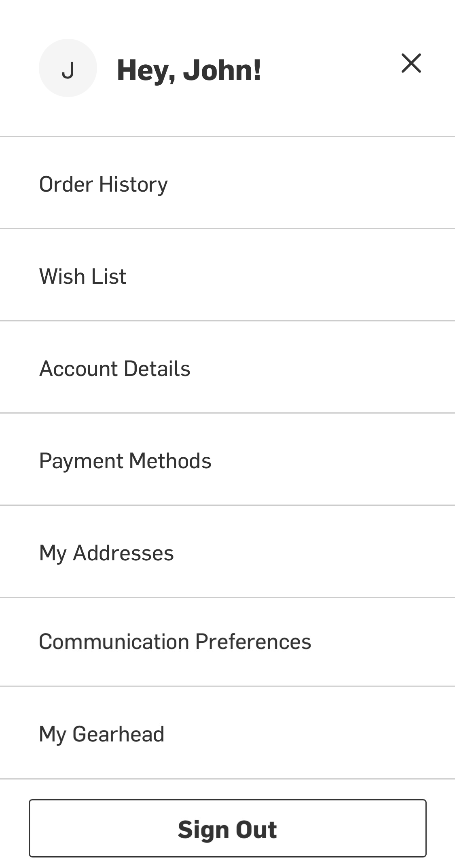Screen dimensions: 455x868
Task: Click the "Hey, John!" greeting heading
Action: pyautogui.click(x=189, y=70)
